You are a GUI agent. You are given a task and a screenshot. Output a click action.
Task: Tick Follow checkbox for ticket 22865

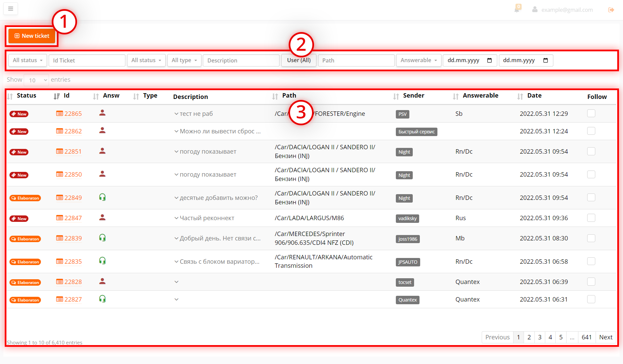[x=591, y=113]
